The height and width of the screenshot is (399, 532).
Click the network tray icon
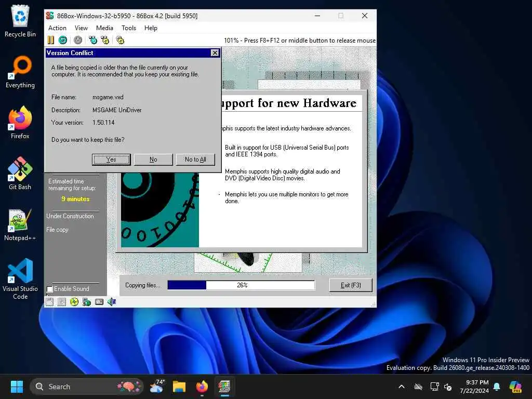coord(435,387)
